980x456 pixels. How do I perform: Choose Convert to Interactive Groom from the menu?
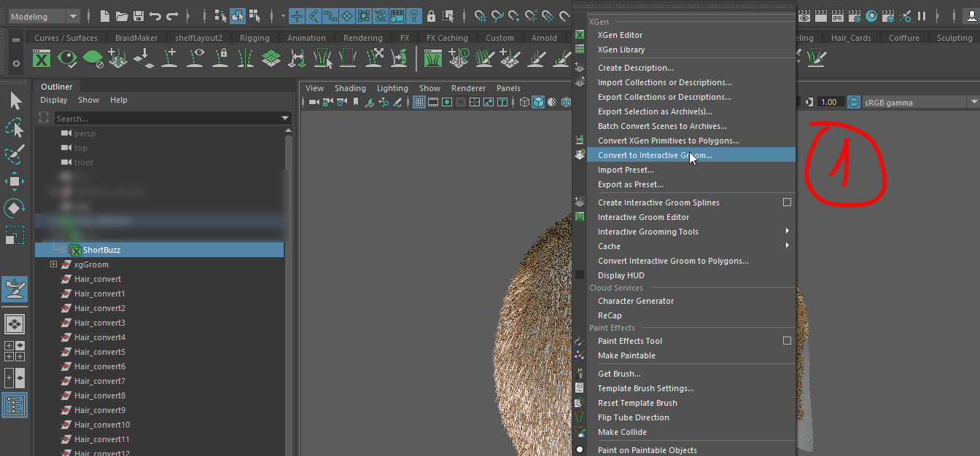(654, 154)
